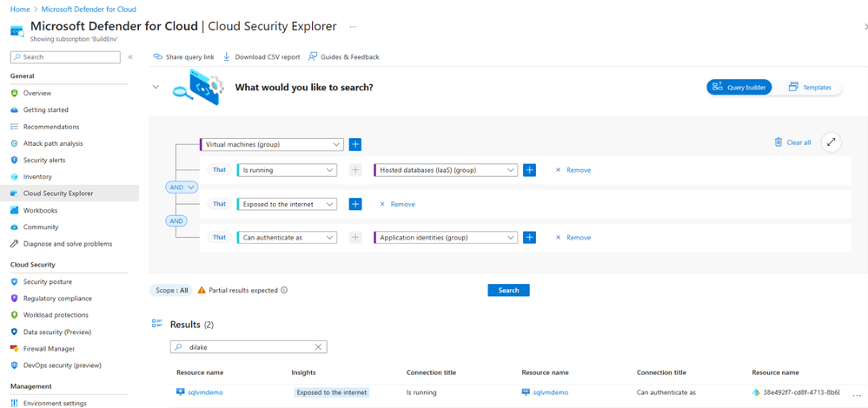
Task: Open Attack path analysis
Action: [53, 143]
